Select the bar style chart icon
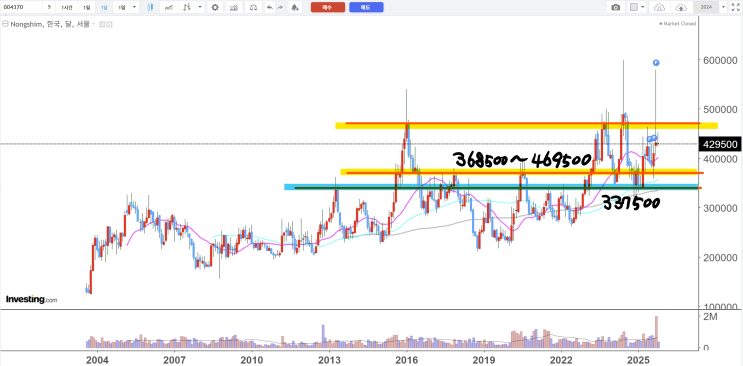The image size is (743, 366). tap(188, 7)
